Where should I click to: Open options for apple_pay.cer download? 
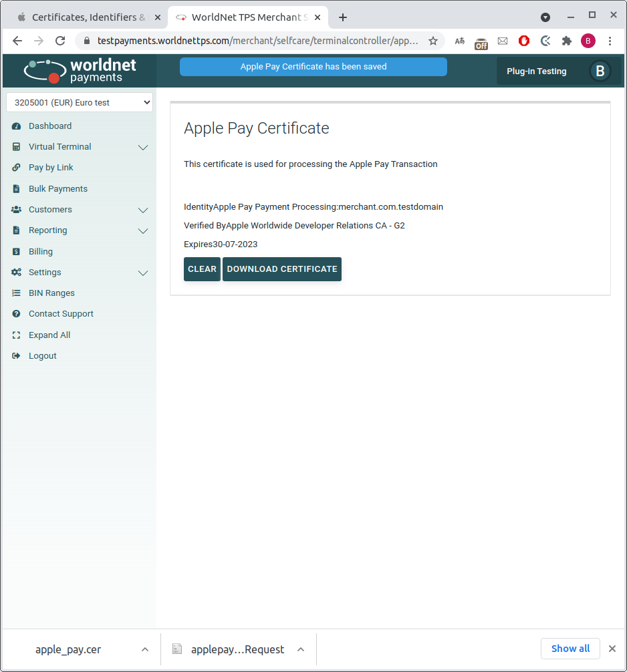pyautogui.click(x=145, y=649)
